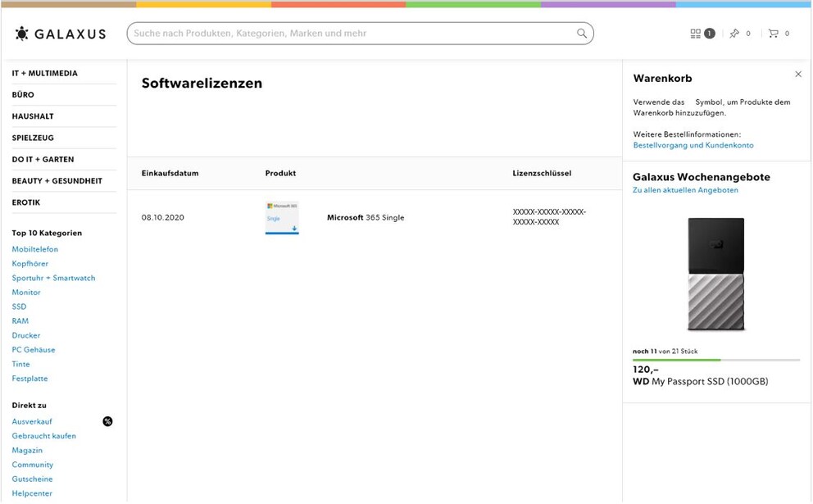813x504 pixels.
Task: Click the Lizenzschlüssel column header
Action: [542, 173]
